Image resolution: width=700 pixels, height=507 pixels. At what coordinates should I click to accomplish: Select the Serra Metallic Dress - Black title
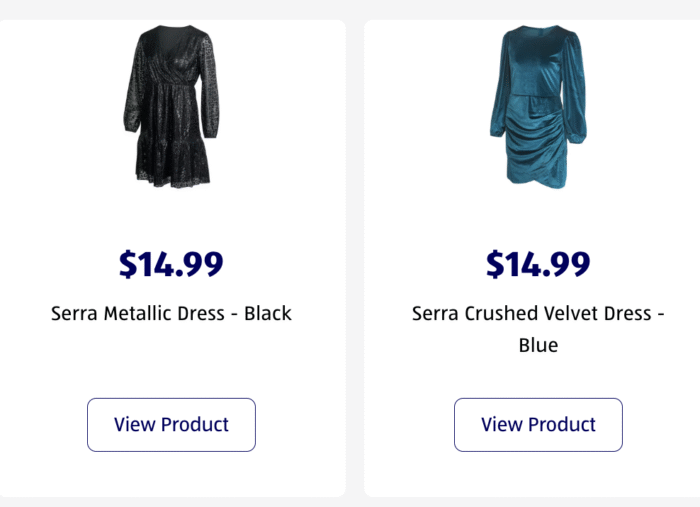(x=171, y=313)
